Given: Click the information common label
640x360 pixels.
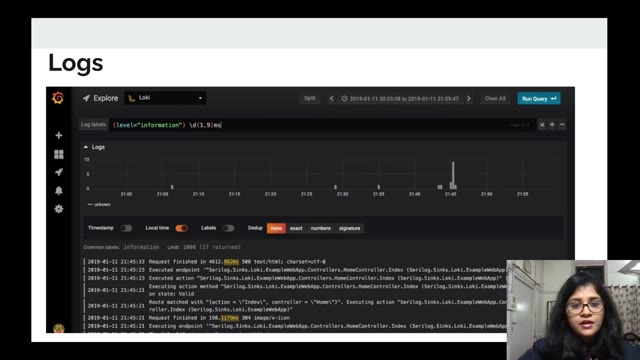Looking at the screenshot, I should pyautogui.click(x=141, y=247).
